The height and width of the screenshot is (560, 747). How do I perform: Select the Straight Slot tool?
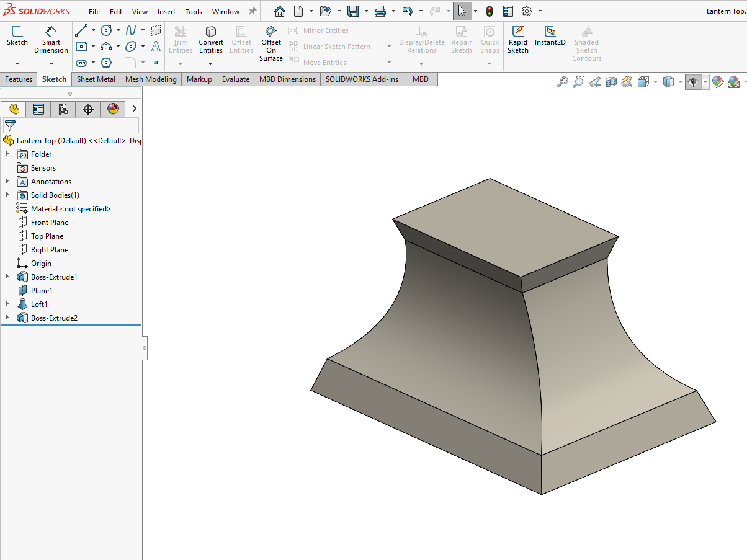pyautogui.click(x=81, y=63)
